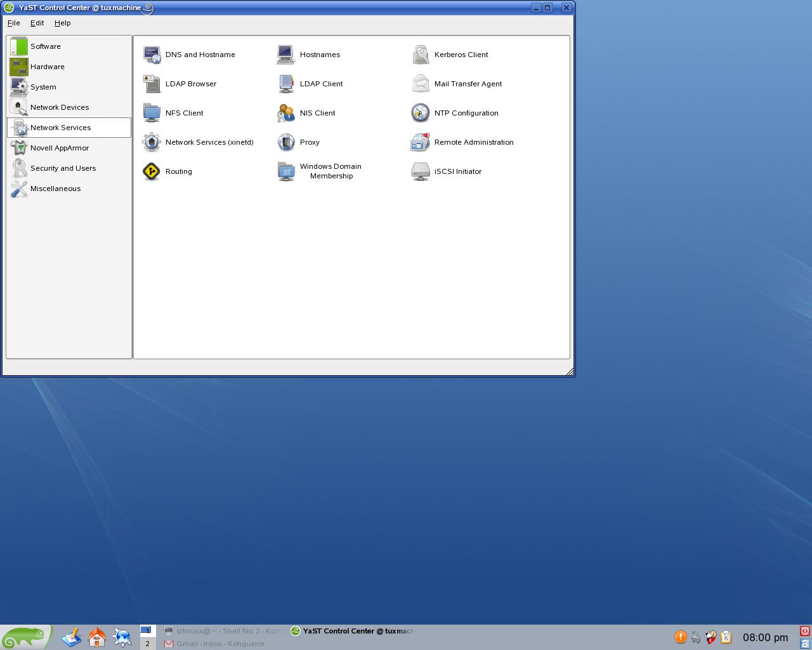Select the Novell AppArmor category icon
This screenshot has height=650, width=812.
coord(19,148)
